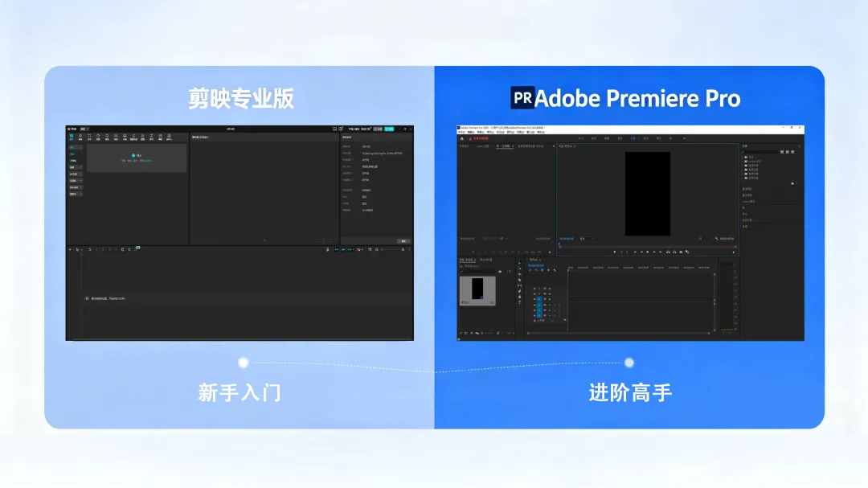This screenshot has height=488, width=868.
Task: Click Add Marker in Premiere timeline header
Action: pyautogui.click(x=549, y=270)
